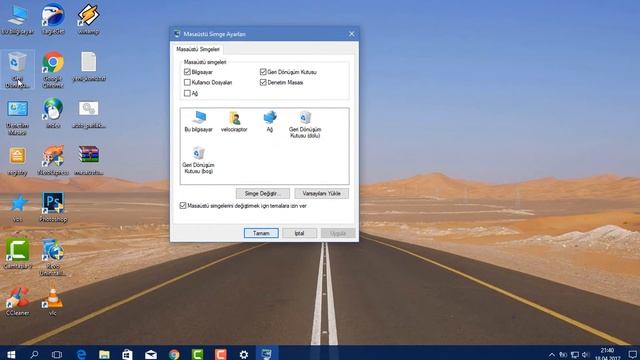Toggle allow themes to change desktop icons checkbox

pyautogui.click(x=183, y=206)
